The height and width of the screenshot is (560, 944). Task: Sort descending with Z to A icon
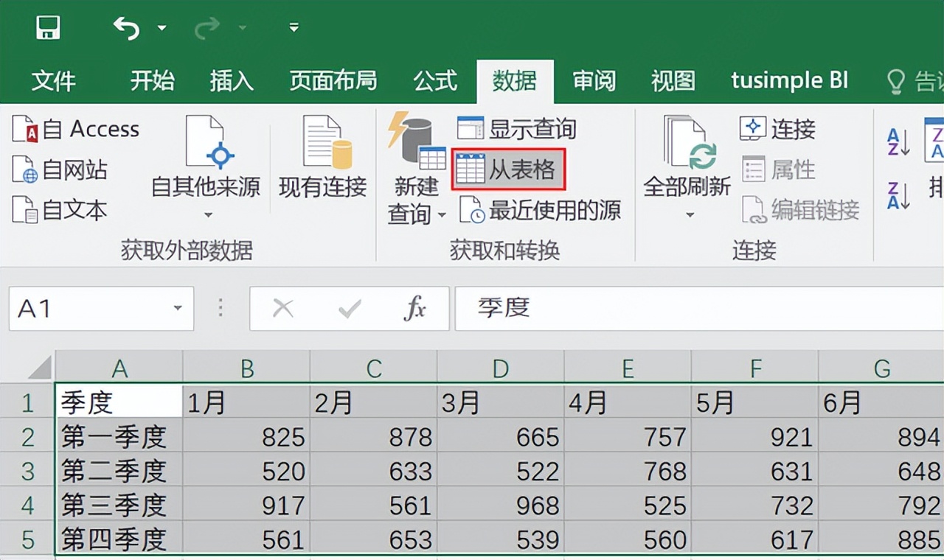coord(898,196)
